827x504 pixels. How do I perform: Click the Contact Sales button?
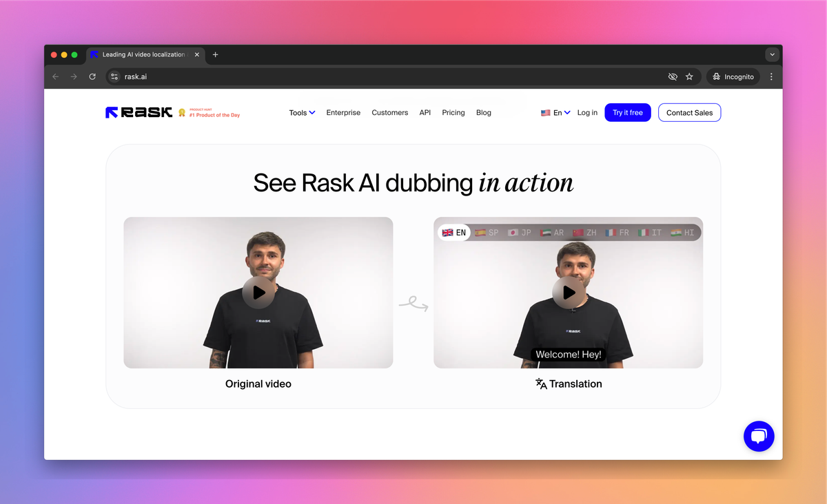689,112
